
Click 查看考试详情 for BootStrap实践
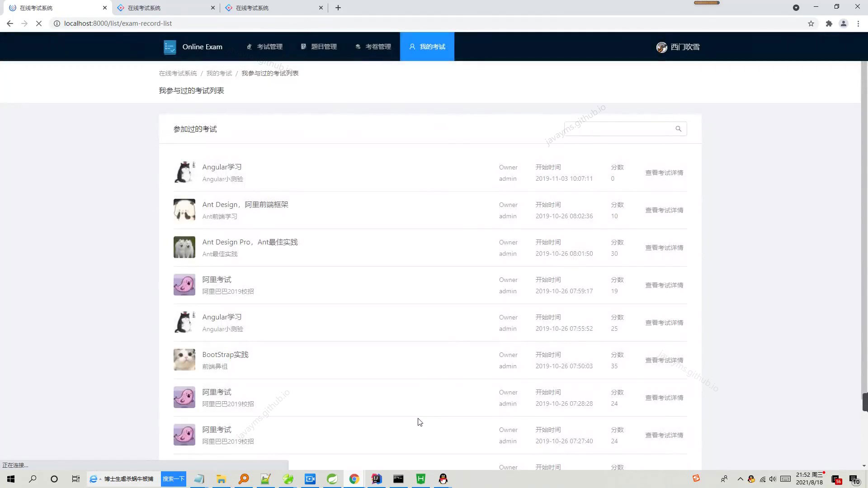coord(664,360)
